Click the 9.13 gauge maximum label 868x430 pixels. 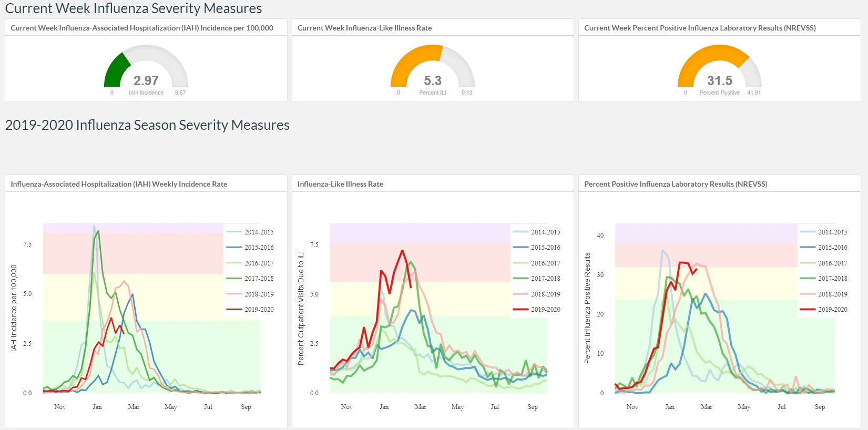point(467,93)
